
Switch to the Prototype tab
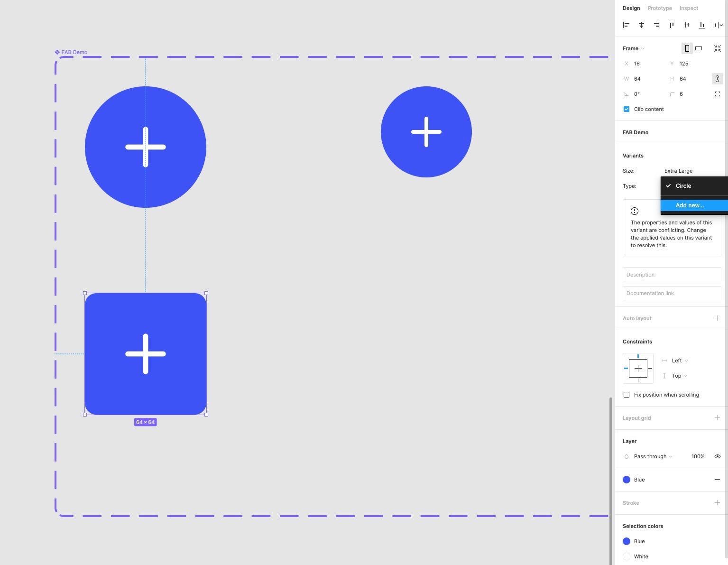[660, 8]
